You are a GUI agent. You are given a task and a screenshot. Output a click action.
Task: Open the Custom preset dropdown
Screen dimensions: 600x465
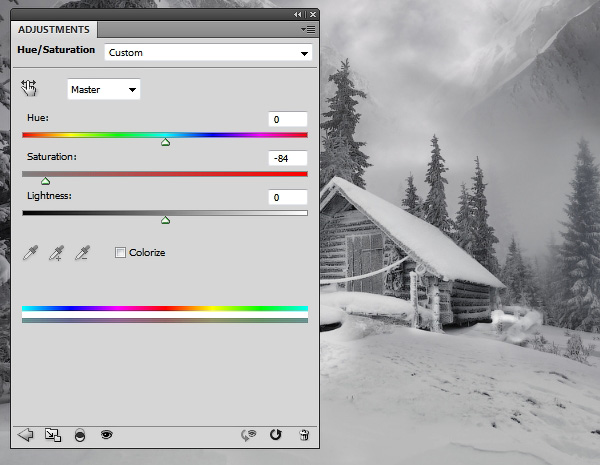click(208, 52)
